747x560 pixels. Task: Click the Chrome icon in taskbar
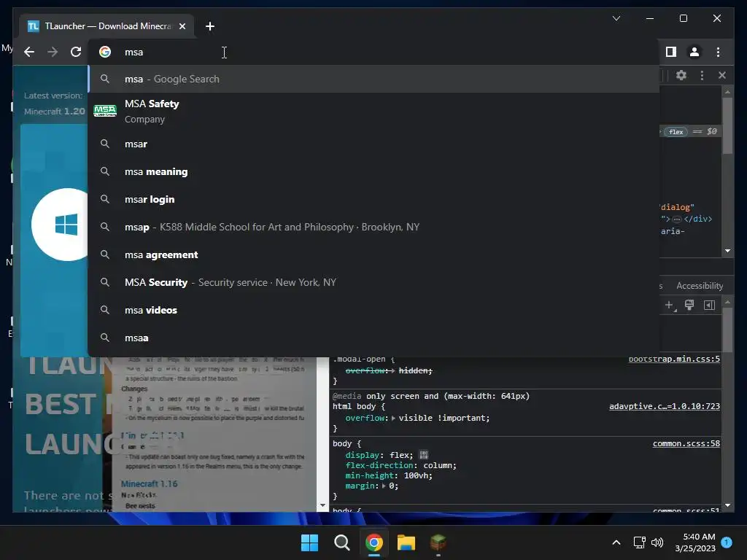tap(374, 542)
